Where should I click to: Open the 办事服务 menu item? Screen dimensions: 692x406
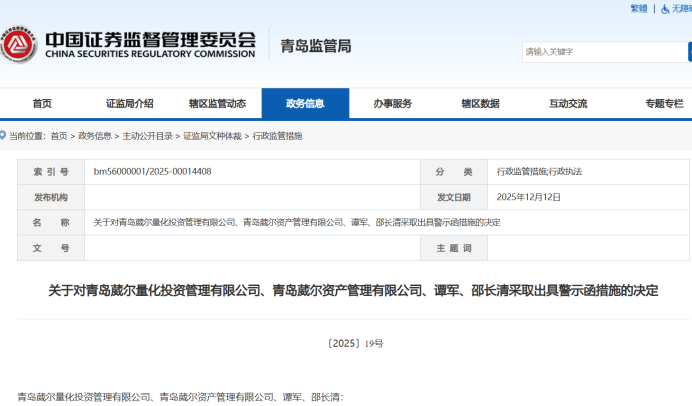[x=393, y=104]
